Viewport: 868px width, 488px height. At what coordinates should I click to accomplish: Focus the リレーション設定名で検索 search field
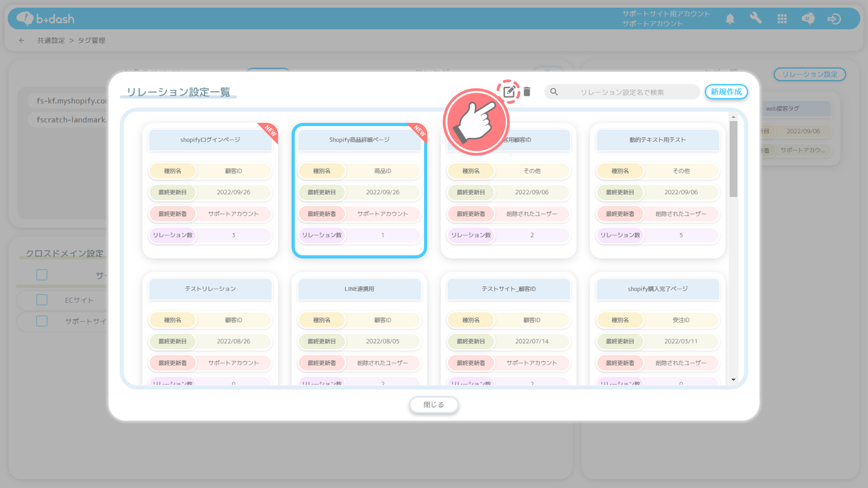pos(622,92)
